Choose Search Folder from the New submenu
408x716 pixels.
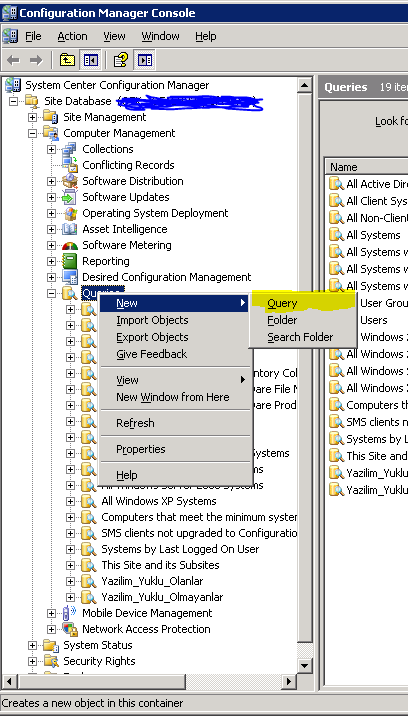pyautogui.click(x=303, y=337)
